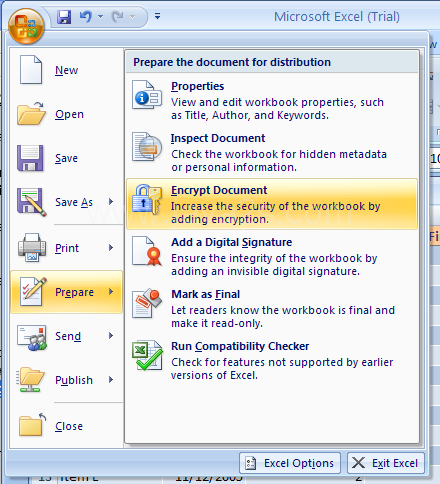Click the Excel Options button
This screenshot has height=484, width=440.
pyautogui.click(x=290, y=463)
